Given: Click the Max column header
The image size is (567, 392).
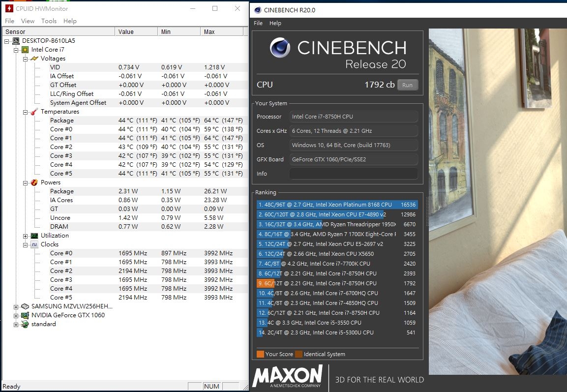Looking at the screenshot, I should (222, 32).
